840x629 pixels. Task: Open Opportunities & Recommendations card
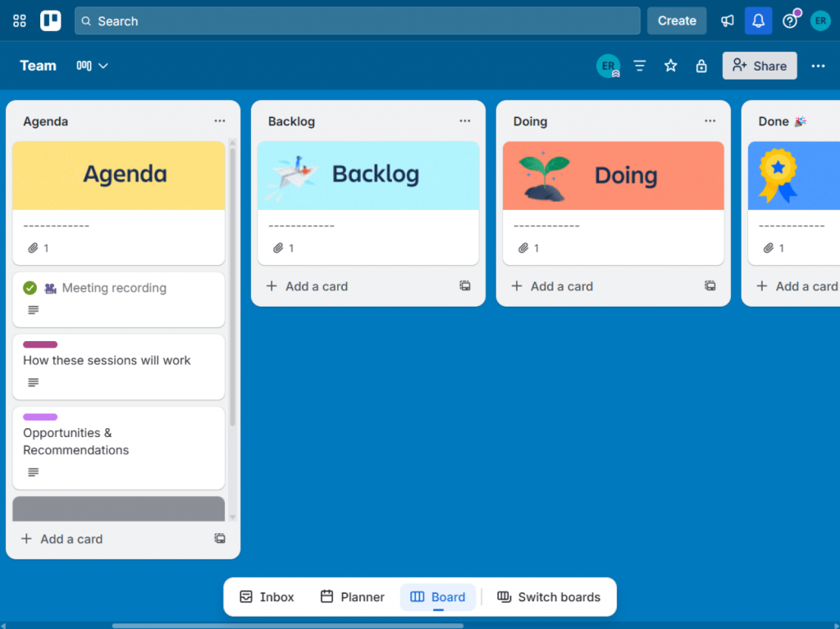point(119,448)
